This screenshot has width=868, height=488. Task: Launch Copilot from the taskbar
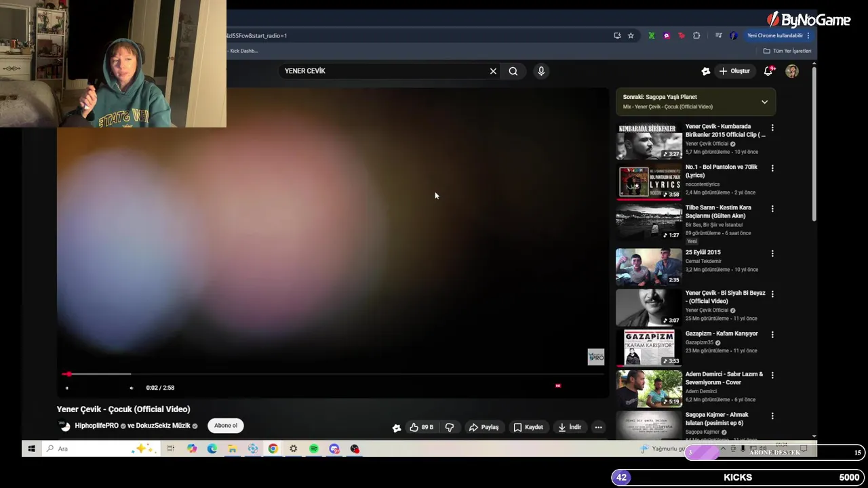tap(192, 449)
